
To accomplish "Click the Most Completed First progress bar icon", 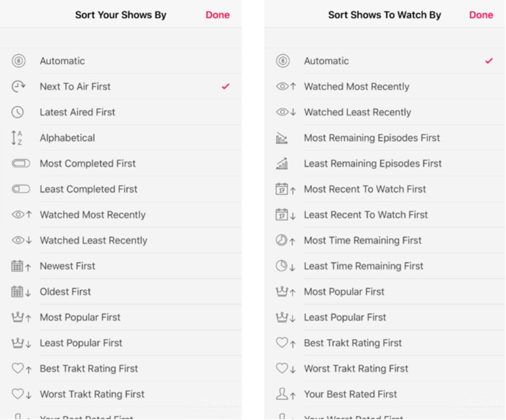I will coord(21,163).
